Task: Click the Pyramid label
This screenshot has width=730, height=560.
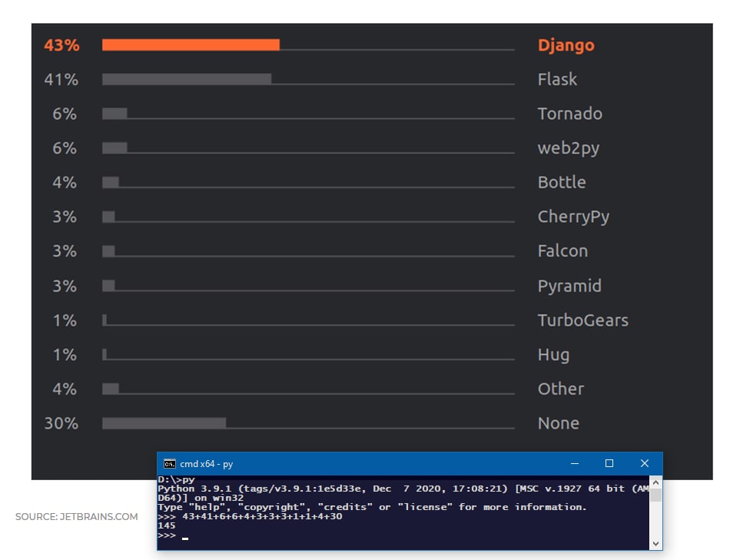Action: point(569,286)
